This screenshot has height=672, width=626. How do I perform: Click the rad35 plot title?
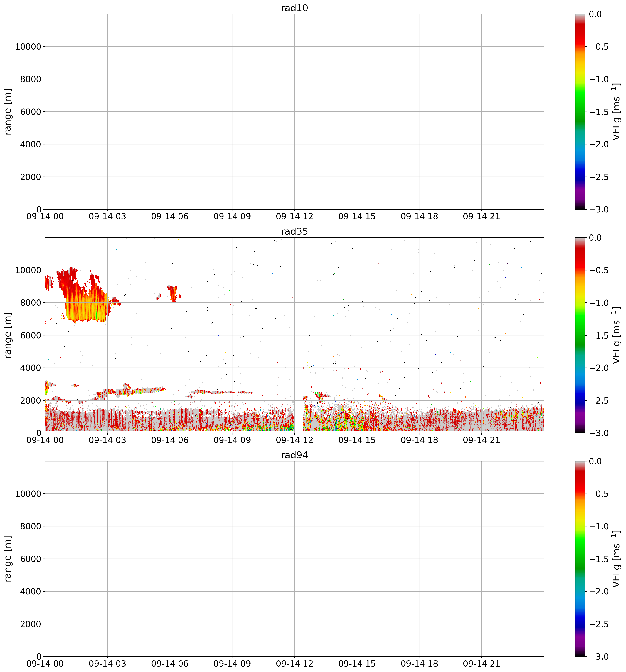294,232
